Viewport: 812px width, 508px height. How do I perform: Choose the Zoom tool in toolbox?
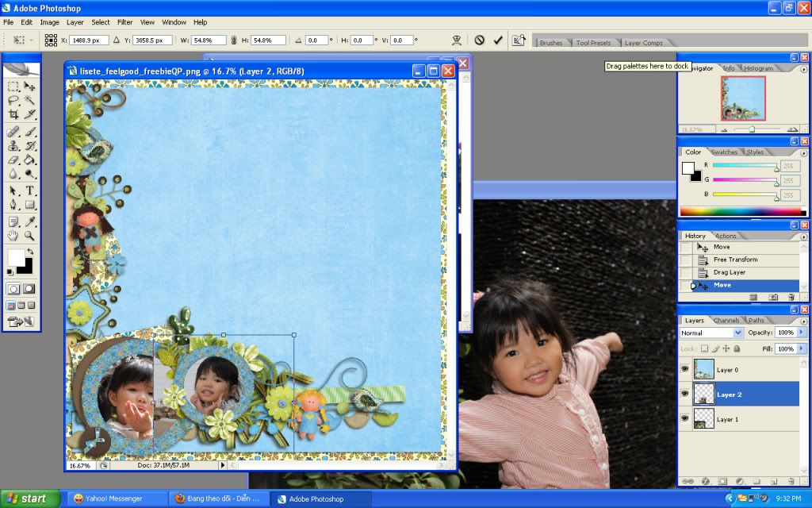tap(30, 236)
